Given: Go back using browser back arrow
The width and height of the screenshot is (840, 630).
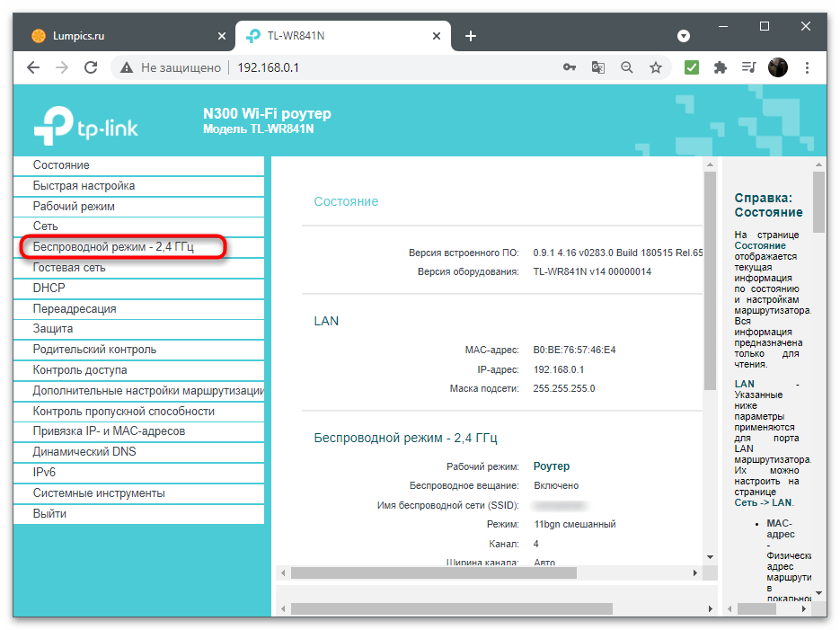Looking at the screenshot, I should (x=33, y=67).
